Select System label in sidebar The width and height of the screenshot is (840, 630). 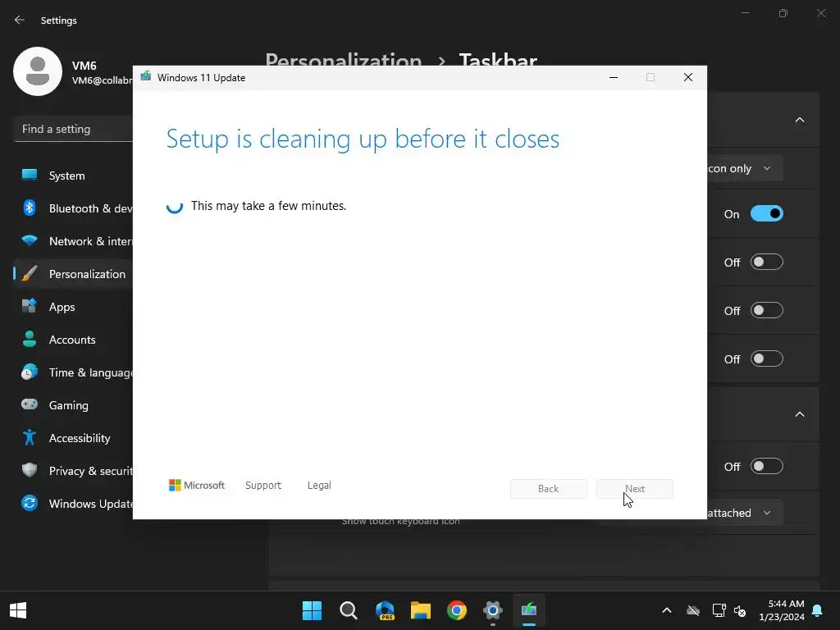(x=67, y=176)
